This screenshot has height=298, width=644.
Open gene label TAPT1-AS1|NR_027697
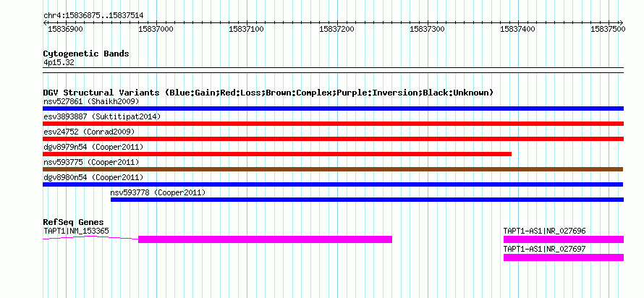tap(545, 249)
